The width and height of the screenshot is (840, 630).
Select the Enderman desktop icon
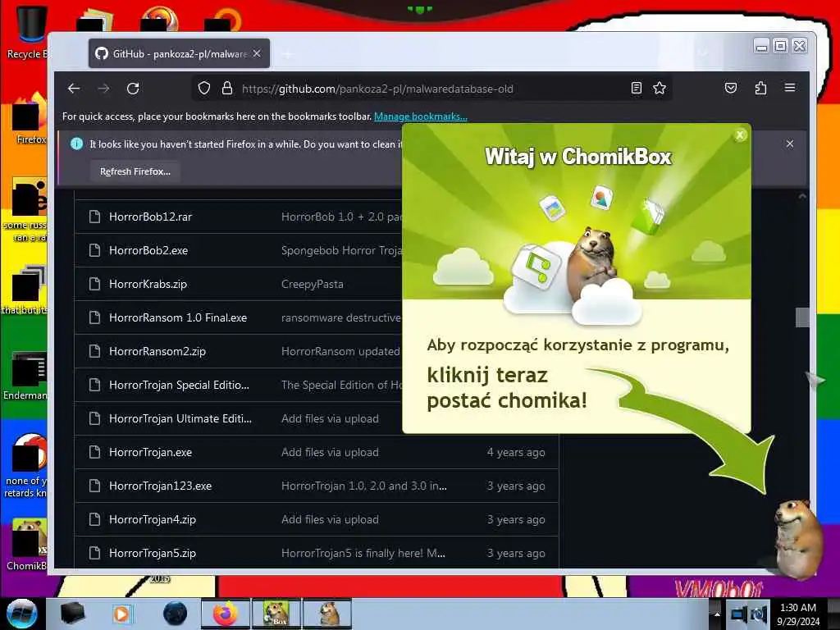(x=25, y=376)
